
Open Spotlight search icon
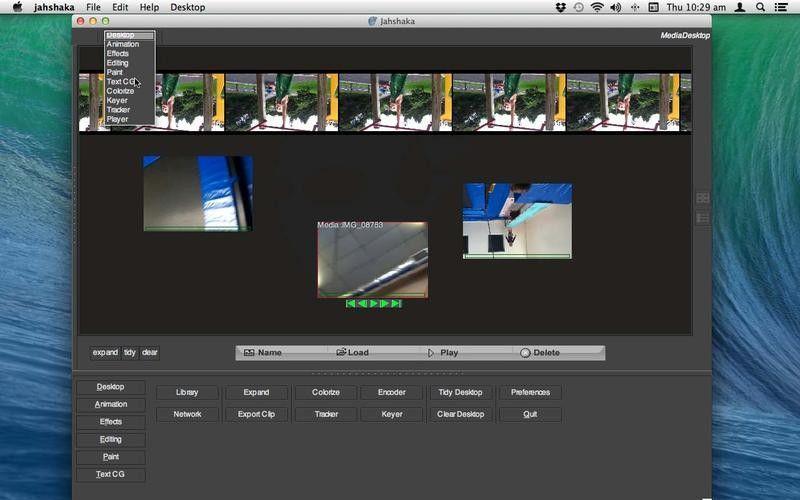click(760, 7)
